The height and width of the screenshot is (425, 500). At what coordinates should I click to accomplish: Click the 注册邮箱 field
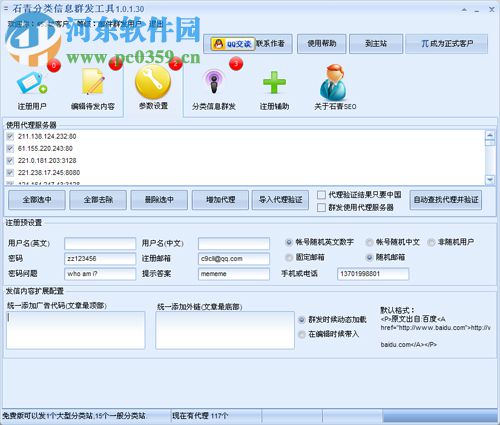234,259
